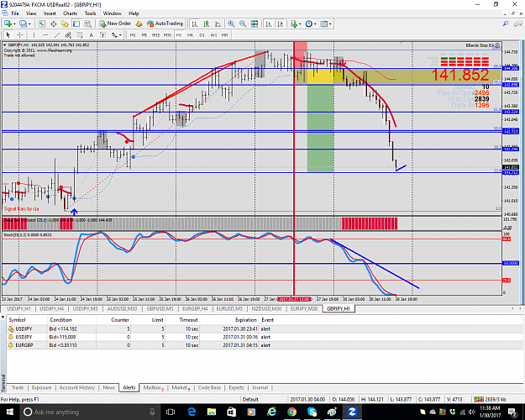
Task: Select the Vertical Line drawing tool
Action: pos(34,34)
